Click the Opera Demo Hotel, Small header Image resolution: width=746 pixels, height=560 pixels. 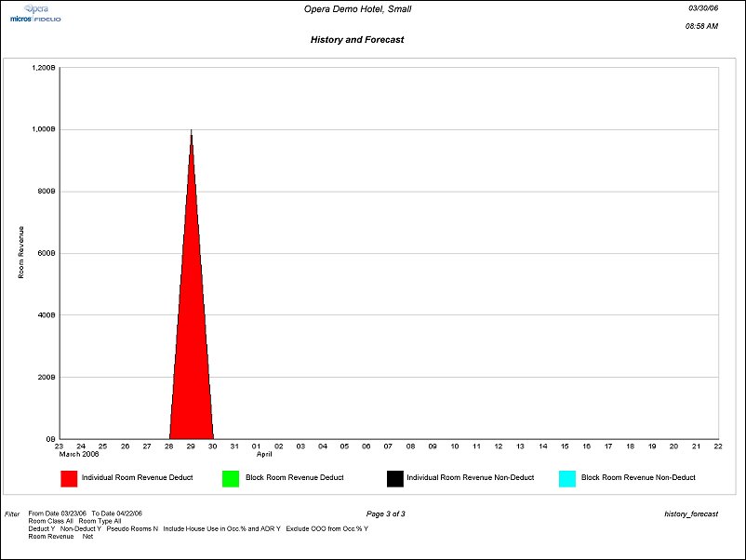(357, 9)
